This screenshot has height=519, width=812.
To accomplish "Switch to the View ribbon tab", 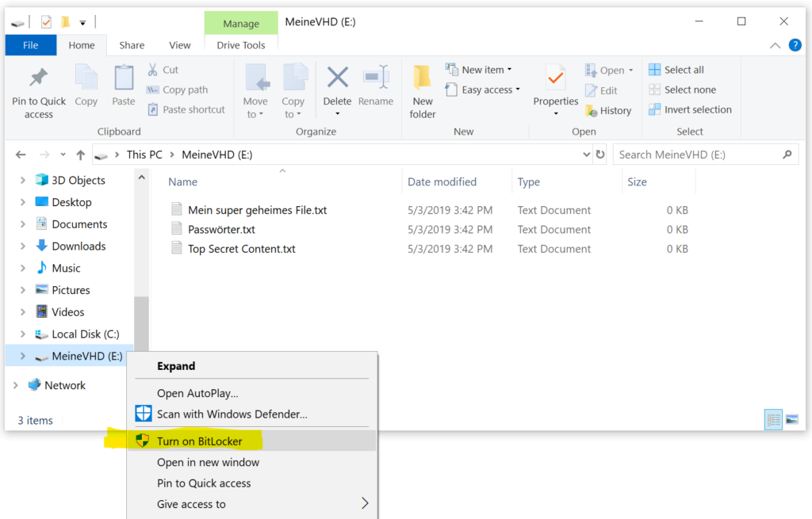I will point(179,45).
